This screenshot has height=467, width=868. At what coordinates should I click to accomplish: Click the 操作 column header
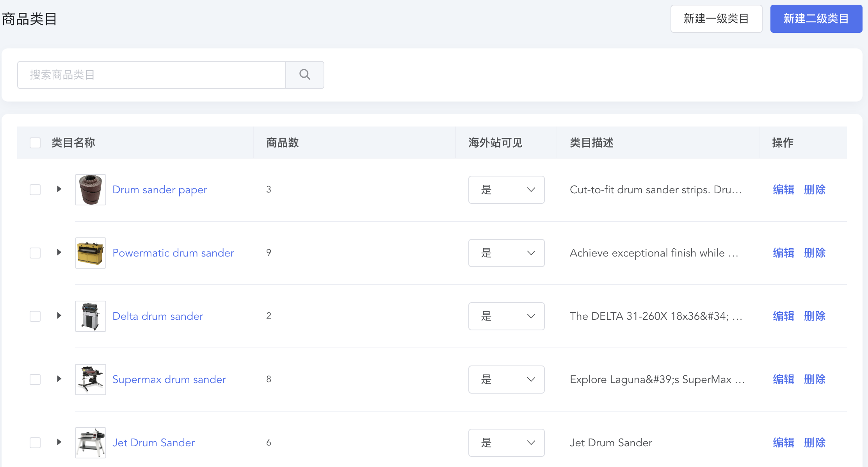(783, 143)
